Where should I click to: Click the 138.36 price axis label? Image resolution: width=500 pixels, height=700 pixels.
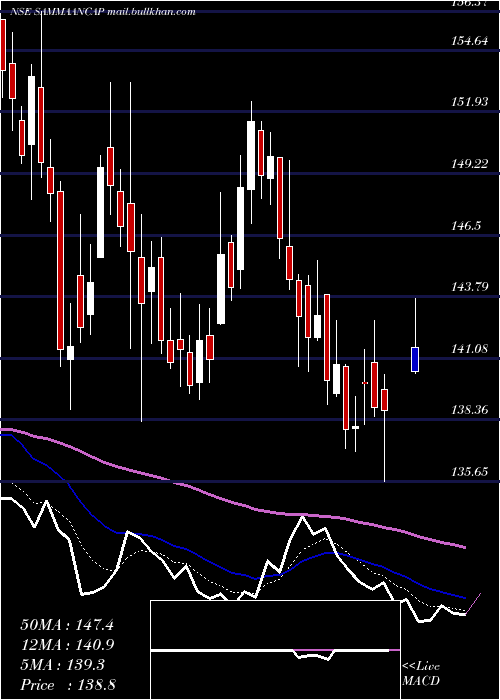click(x=470, y=409)
